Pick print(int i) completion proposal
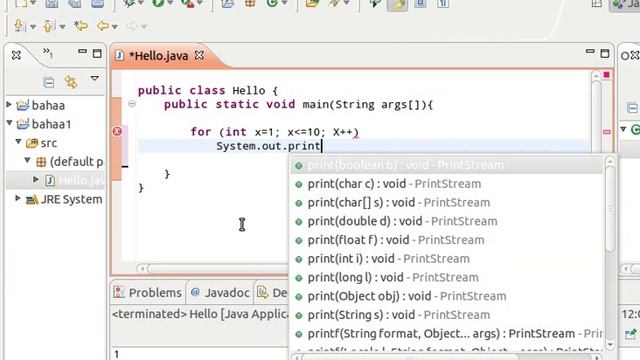The height and width of the screenshot is (360, 640). tap(446, 259)
